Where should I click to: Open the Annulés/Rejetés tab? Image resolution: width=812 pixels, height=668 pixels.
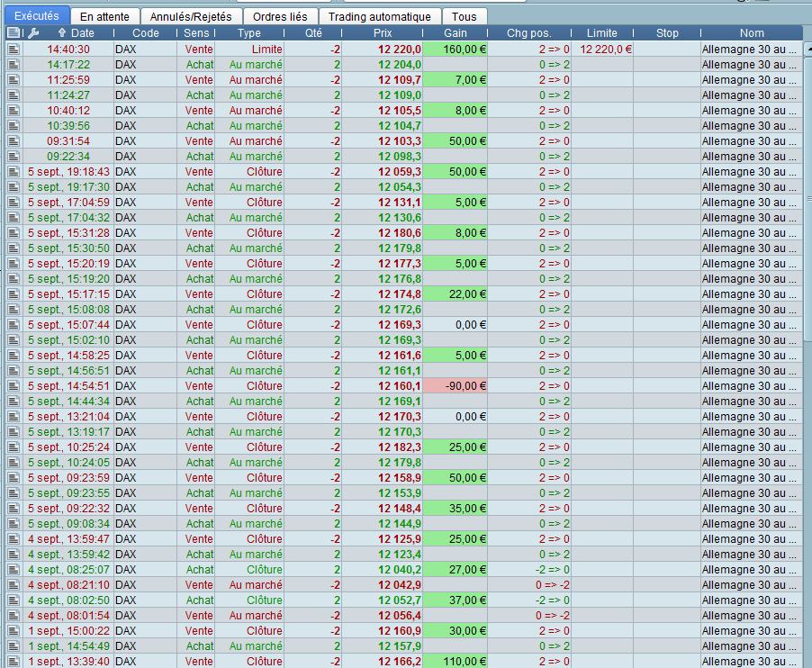click(x=191, y=16)
